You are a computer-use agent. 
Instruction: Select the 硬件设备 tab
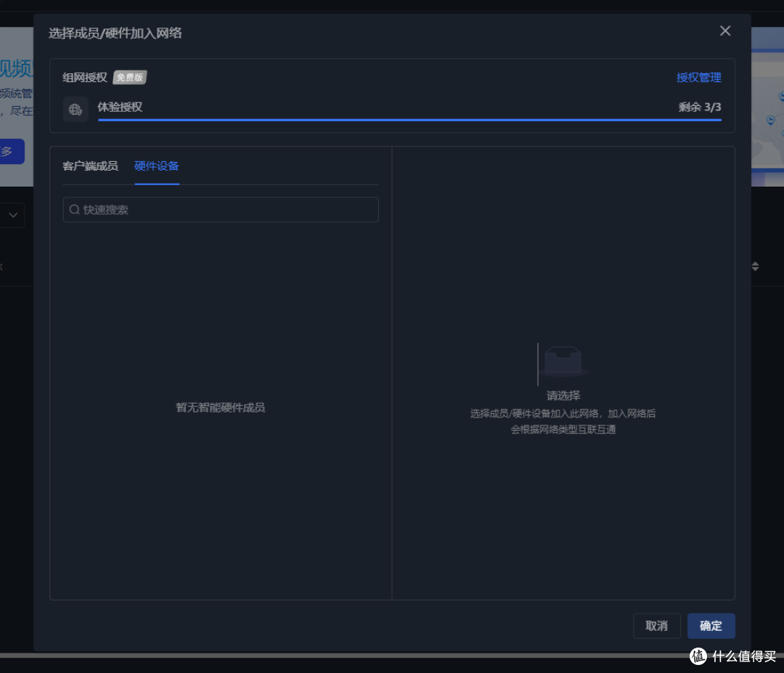(x=157, y=166)
